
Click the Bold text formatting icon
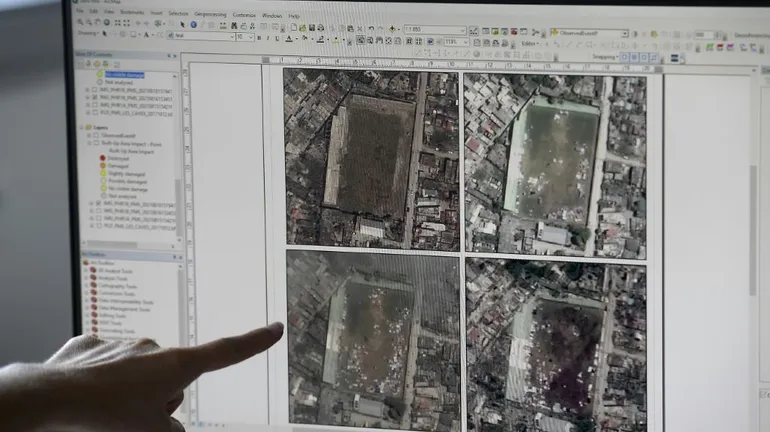259,38
